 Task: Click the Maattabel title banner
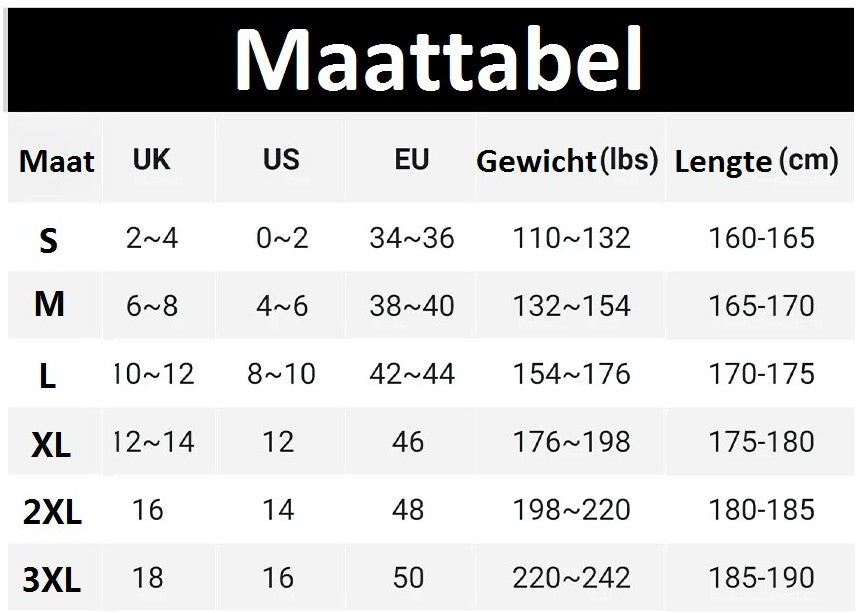pos(438,59)
